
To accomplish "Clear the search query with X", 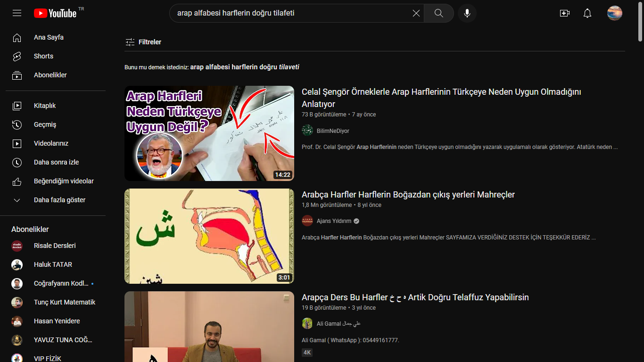I will pos(416,13).
